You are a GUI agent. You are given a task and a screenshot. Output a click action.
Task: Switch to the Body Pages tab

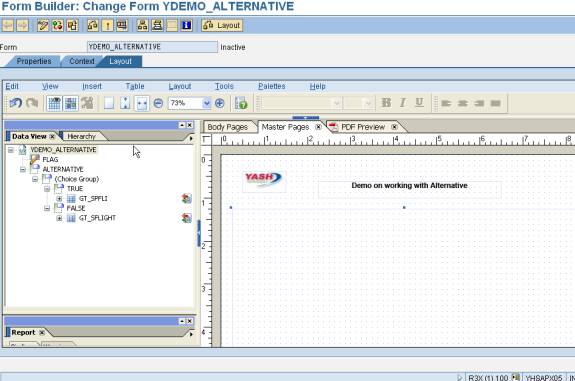coord(227,127)
